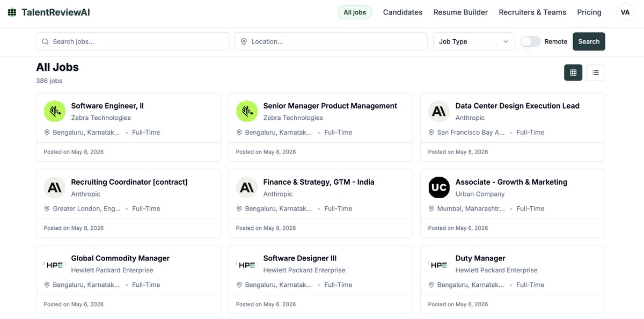Click location pin on Duty Manager card
644x319 pixels.
(x=431, y=285)
